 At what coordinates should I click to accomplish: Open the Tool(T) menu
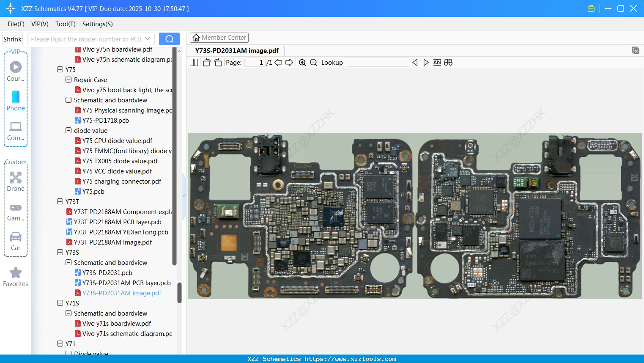click(66, 24)
